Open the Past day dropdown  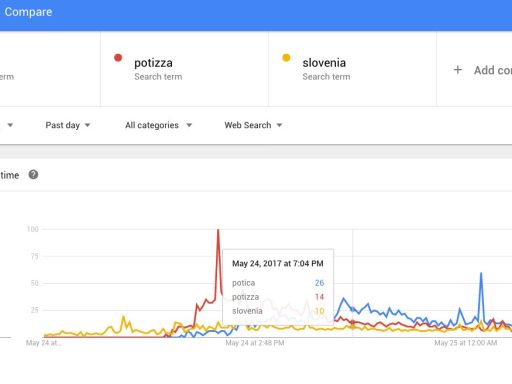click(68, 125)
